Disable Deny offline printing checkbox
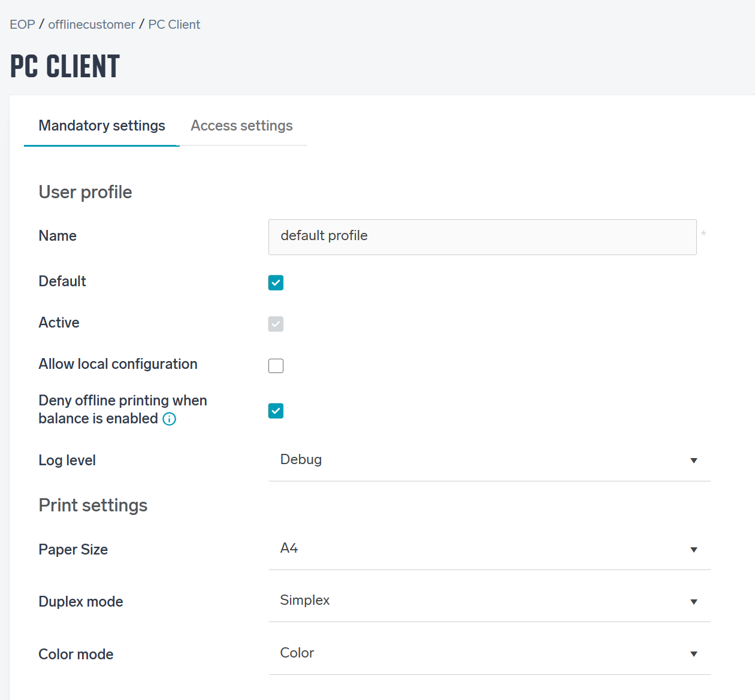 pos(276,411)
